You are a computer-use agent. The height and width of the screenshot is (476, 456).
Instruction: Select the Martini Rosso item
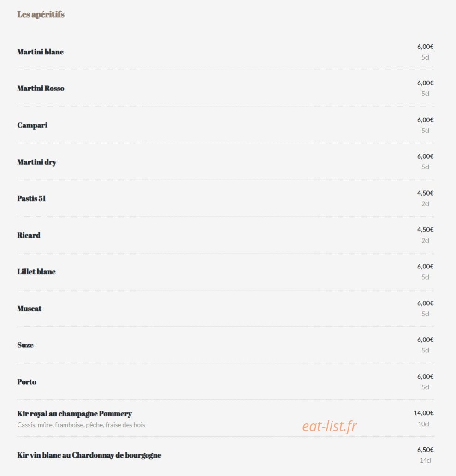pos(41,89)
